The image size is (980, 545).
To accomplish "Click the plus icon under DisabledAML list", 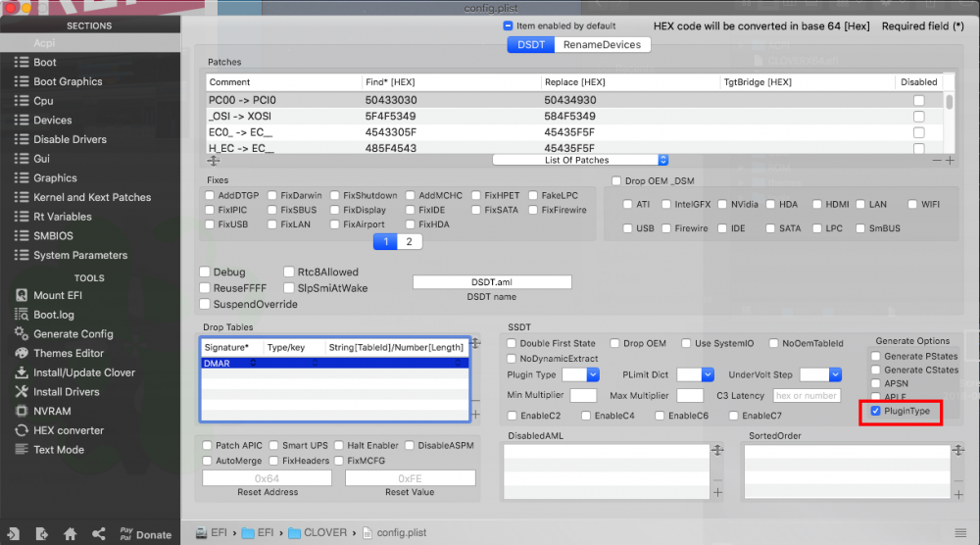I will pyautogui.click(x=717, y=492).
